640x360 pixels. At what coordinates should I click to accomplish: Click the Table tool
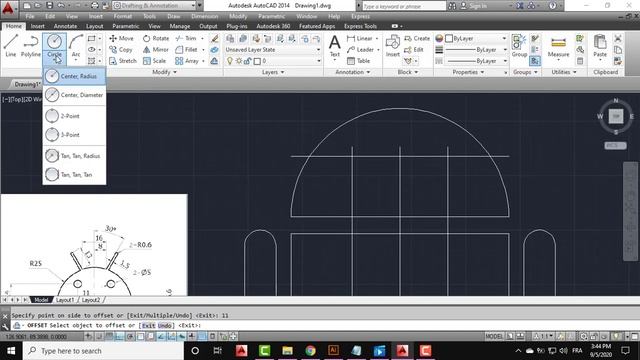pyautogui.click(x=358, y=61)
